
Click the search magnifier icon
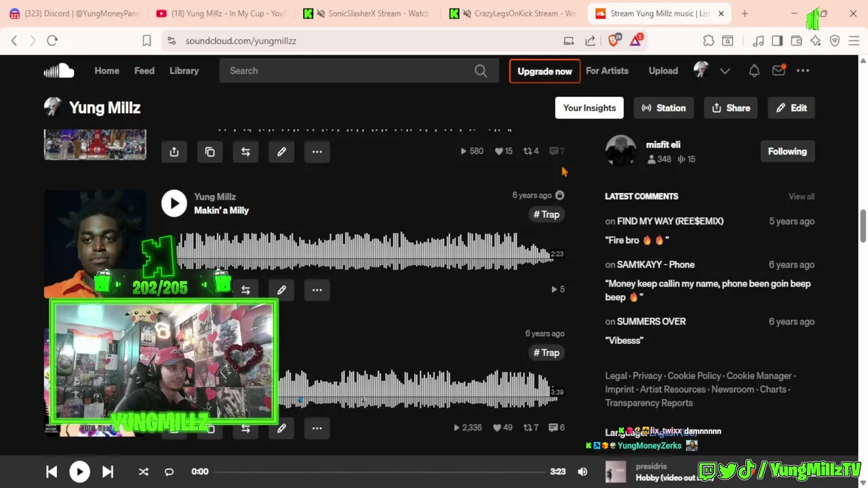481,70
